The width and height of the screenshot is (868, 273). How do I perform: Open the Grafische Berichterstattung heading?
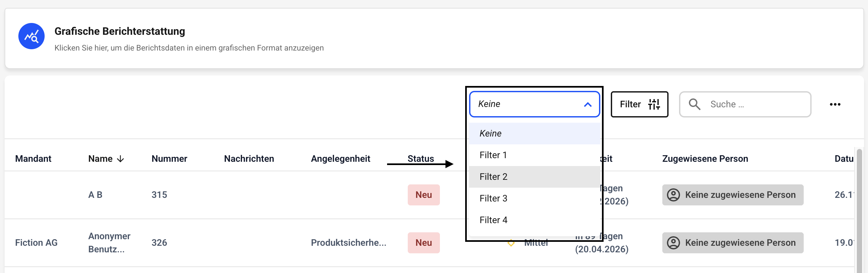[120, 31]
